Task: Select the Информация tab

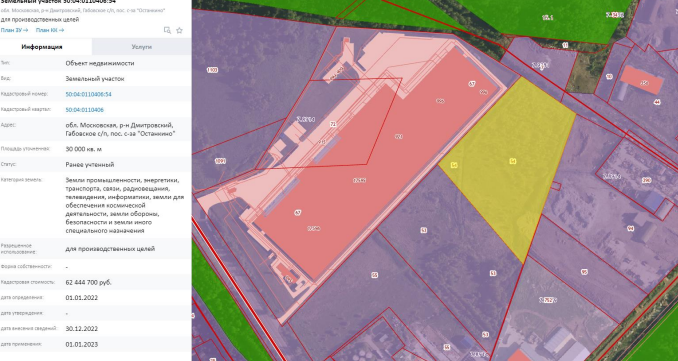Action: coord(42,47)
